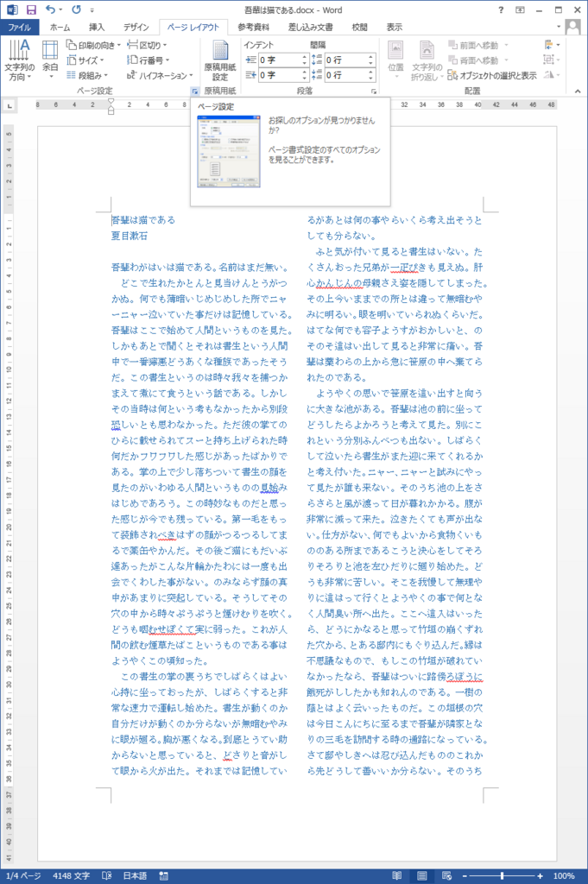588x884 pixels.
Task: Click the 4148 文字 word count
Action: [71, 876]
